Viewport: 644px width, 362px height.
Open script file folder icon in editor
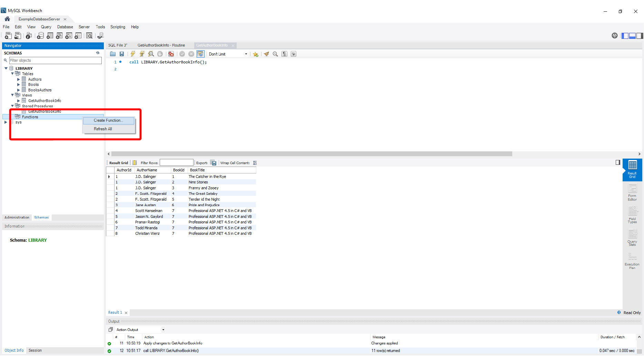pyautogui.click(x=113, y=54)
